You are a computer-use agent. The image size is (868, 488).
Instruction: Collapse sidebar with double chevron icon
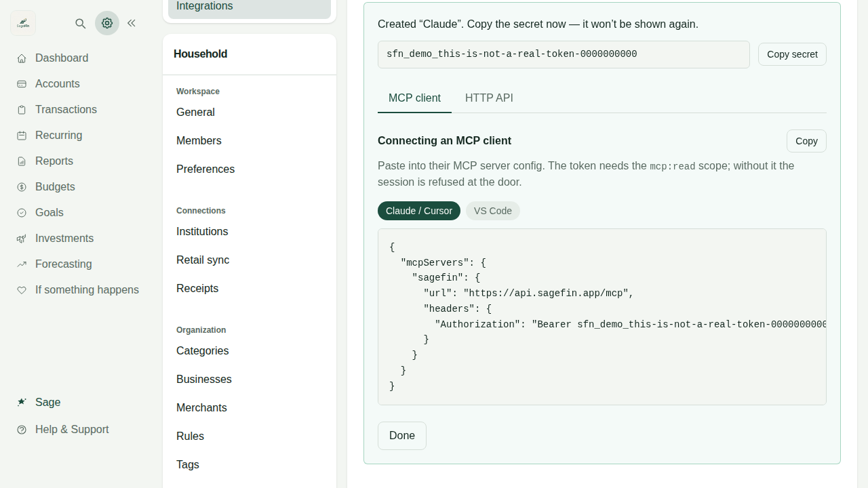coord(132,23)
